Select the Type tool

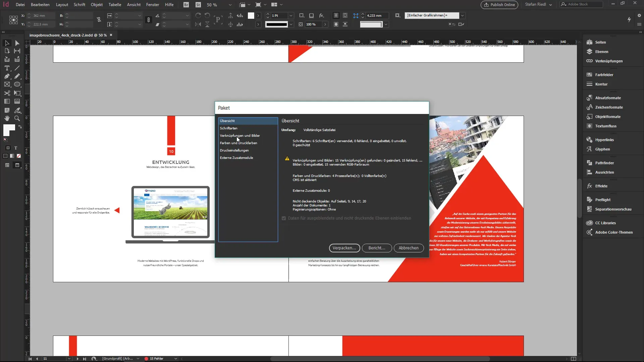[7, 68]
